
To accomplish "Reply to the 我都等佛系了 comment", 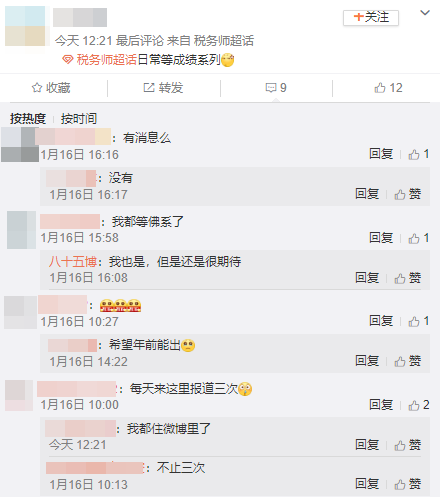I will click(381, 238).
